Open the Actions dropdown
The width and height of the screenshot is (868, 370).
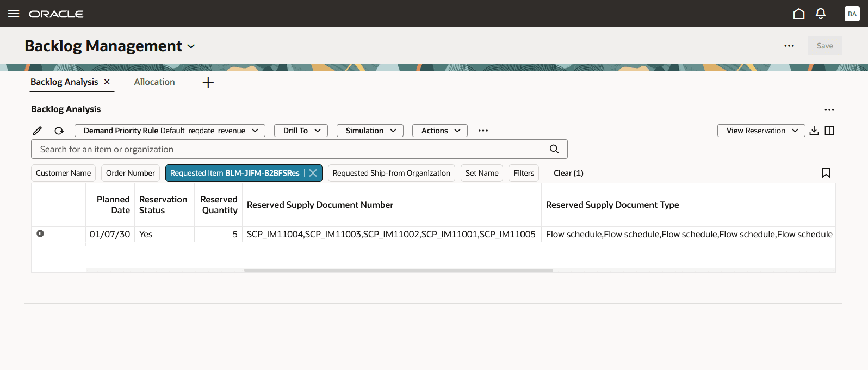point(440,131)
